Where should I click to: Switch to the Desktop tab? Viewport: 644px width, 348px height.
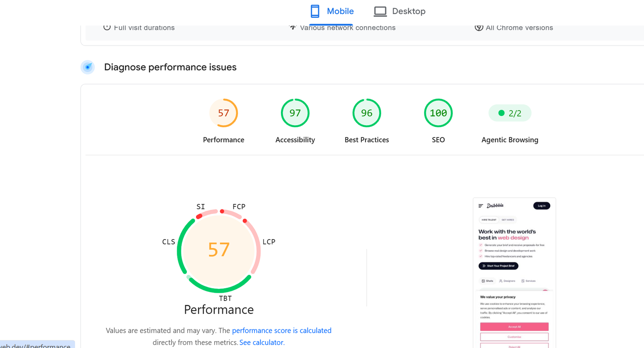point(399,11)
